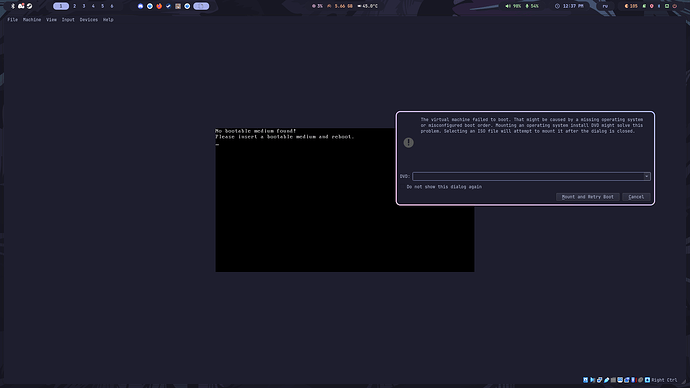
Task: Switch to workspace 1
Action: pos(61,6)
